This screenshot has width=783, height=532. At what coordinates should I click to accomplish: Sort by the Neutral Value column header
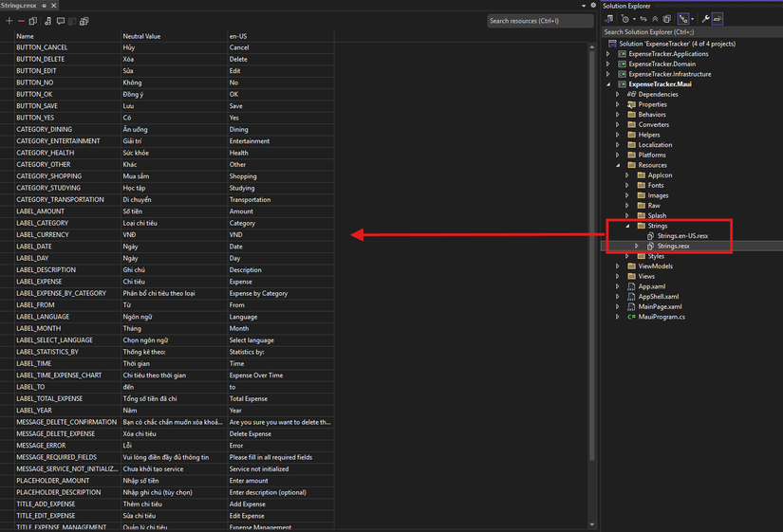coord(174,36)
